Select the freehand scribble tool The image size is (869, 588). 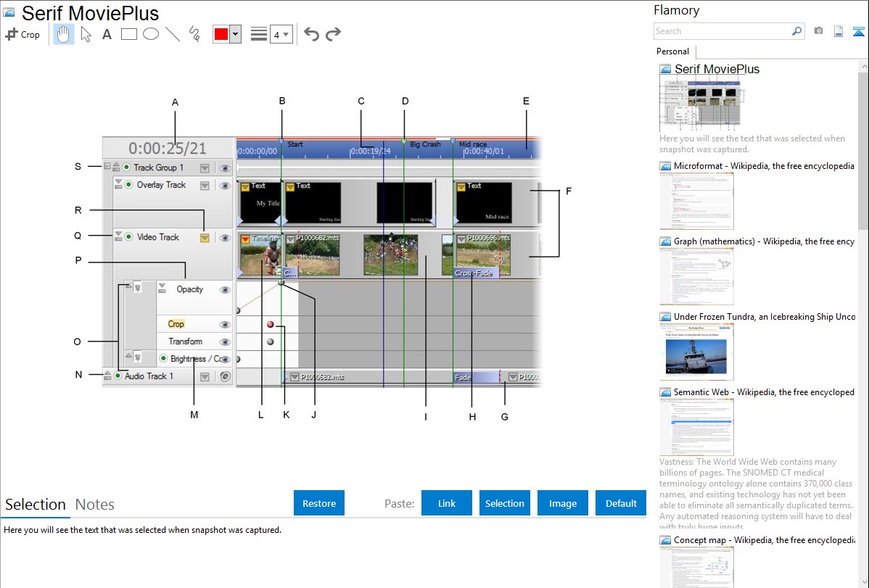[194, 34]
